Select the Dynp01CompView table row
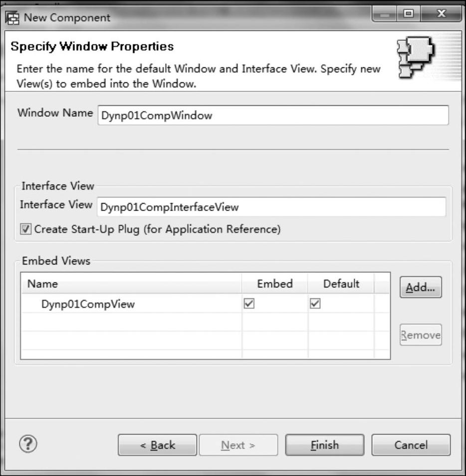The image size is (466, 476). pos(205,303)
